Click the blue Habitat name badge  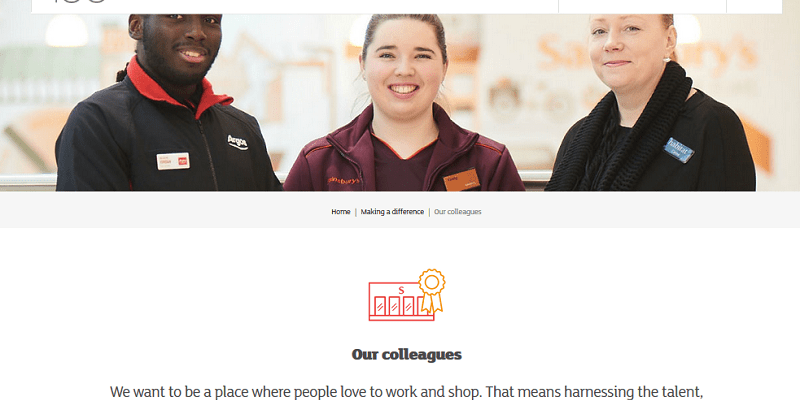pos(679,151)
